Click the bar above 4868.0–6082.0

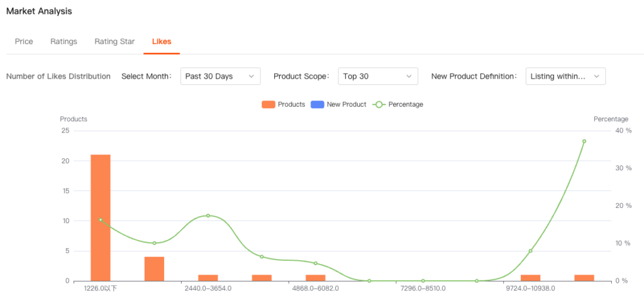click(316, 278)
